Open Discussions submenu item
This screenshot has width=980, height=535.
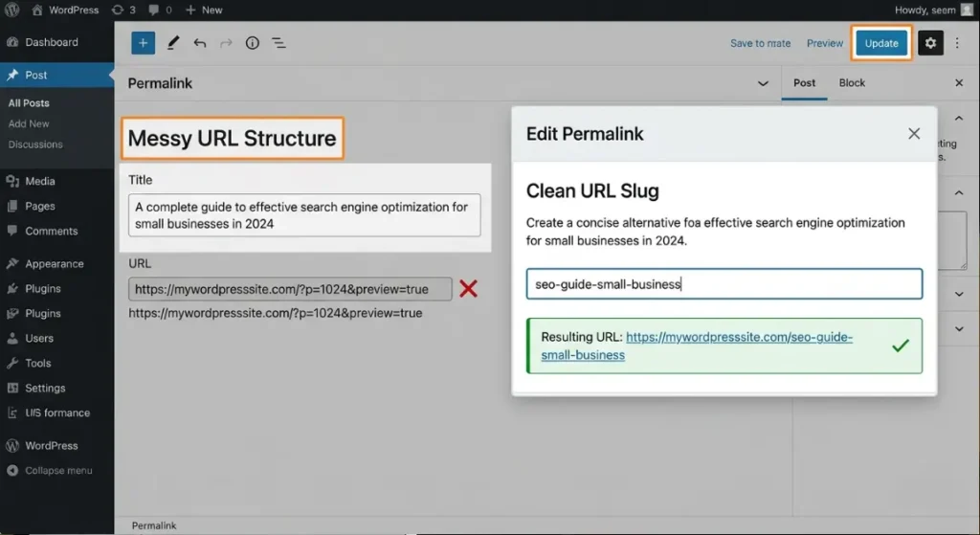point(35,145)
